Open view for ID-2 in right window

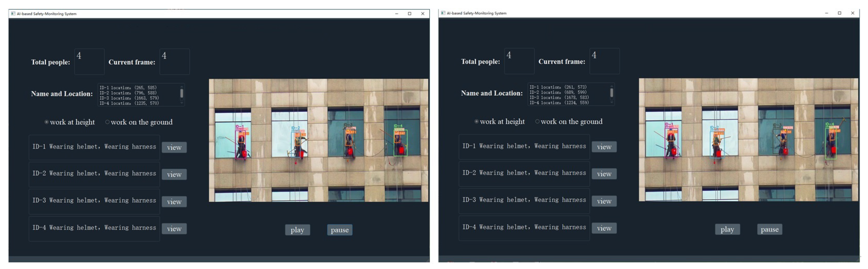click(x=604, y=173)
